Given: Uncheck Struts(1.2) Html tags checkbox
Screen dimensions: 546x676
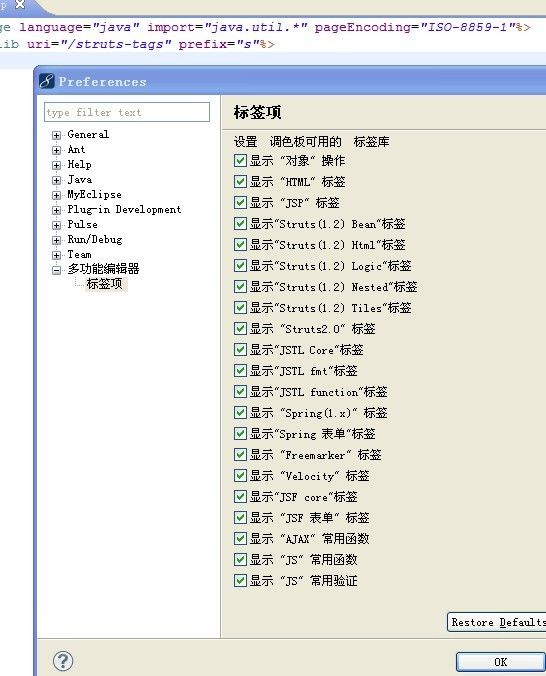Looking at the screenshot, I should click(240, 244).
